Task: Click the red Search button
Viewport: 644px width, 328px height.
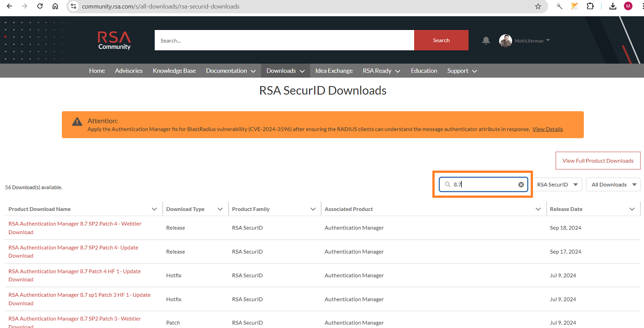Action: coord(441,40)
